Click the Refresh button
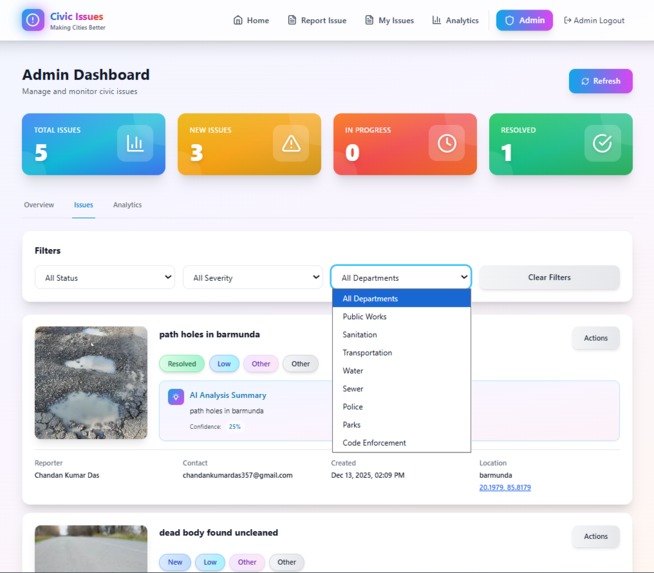The image size is (654, 573). click(x=601, y=81)
